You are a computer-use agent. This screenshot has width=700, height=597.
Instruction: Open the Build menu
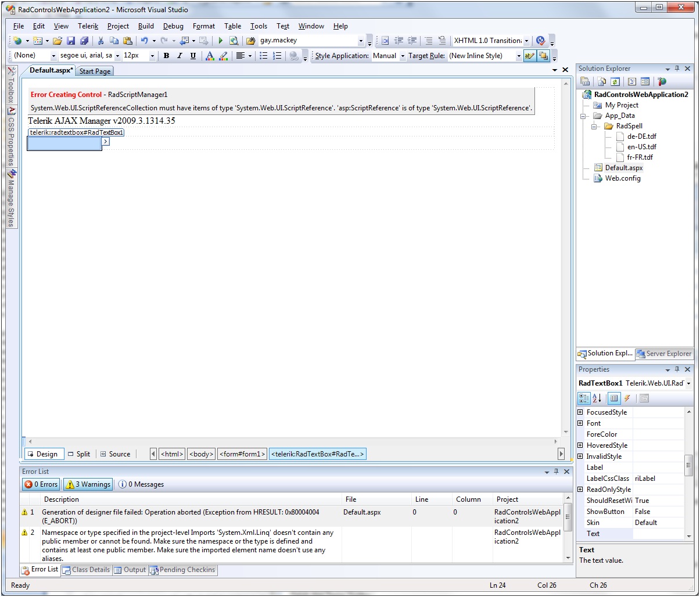tap(146, 26)
